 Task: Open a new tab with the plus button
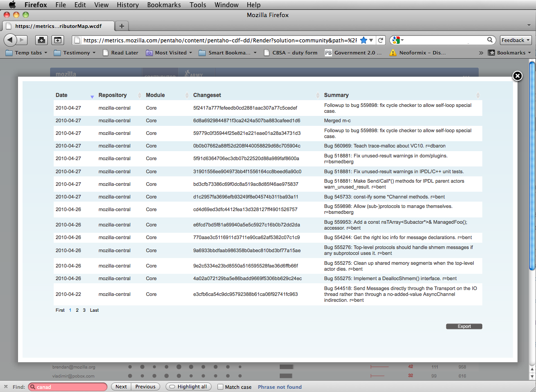[122, 26]
